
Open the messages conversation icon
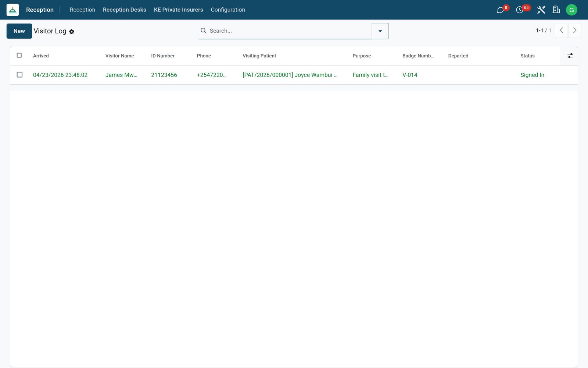tap(500, 10)
